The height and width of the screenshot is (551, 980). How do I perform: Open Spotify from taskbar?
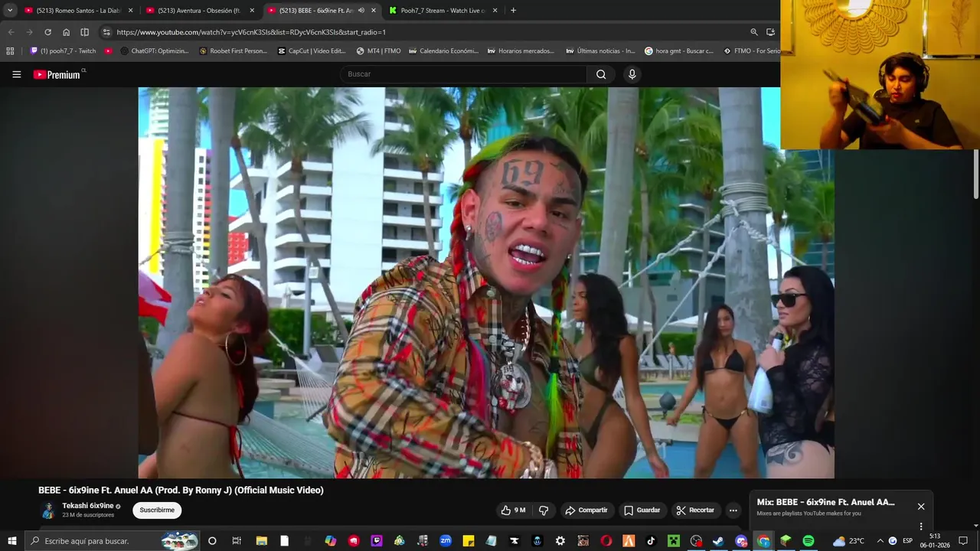[x=808, y=541]
